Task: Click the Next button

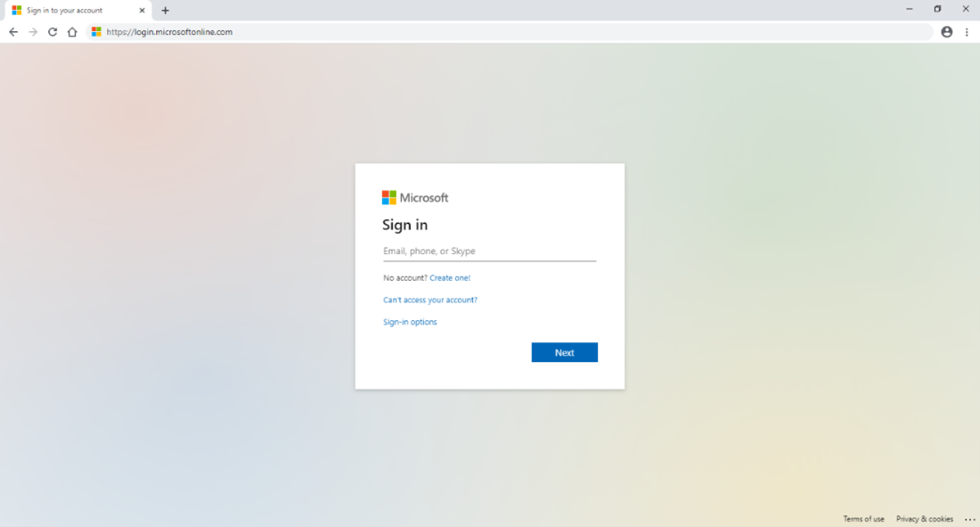Action: pos(564,352)
